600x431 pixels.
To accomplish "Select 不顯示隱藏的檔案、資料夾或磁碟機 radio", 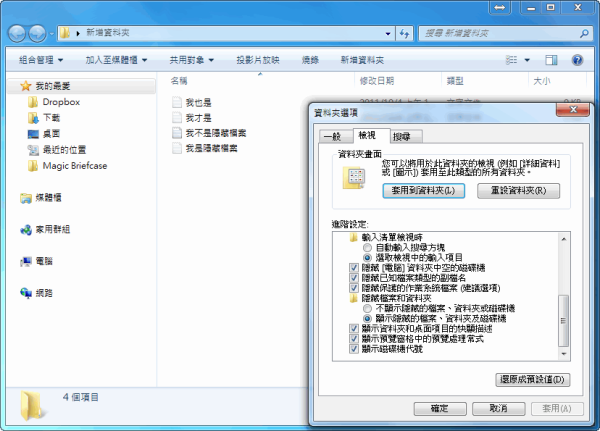I will click(x=367, y=309).
